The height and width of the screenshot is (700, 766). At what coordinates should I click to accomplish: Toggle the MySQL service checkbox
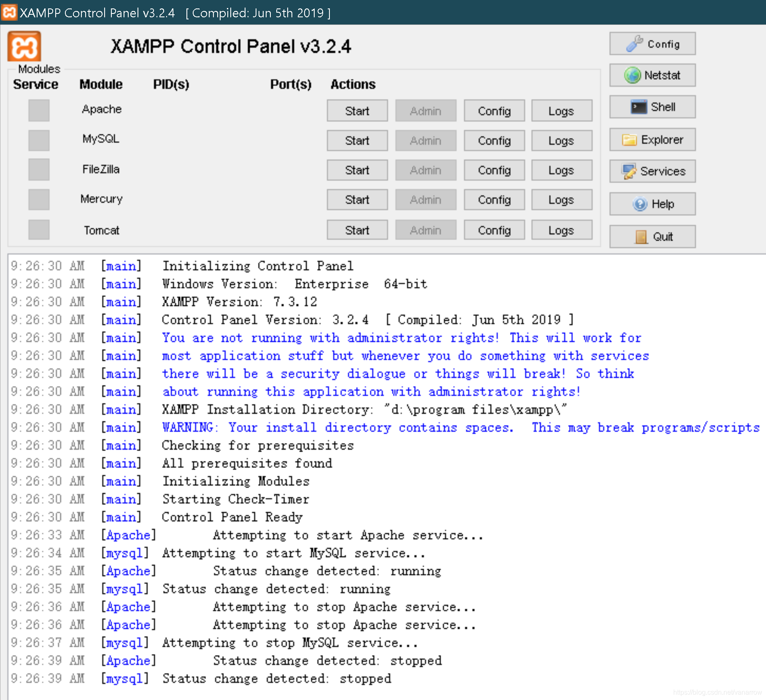(x=39, y=140)
